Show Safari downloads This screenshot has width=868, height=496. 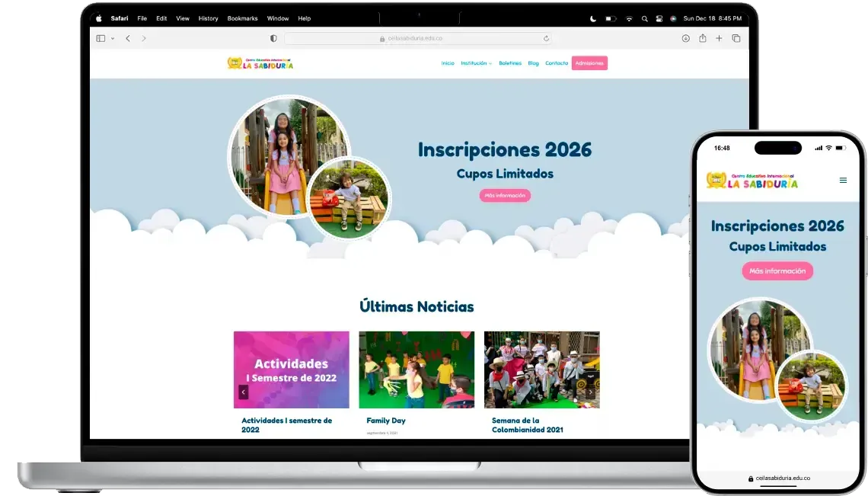(686, 38)
